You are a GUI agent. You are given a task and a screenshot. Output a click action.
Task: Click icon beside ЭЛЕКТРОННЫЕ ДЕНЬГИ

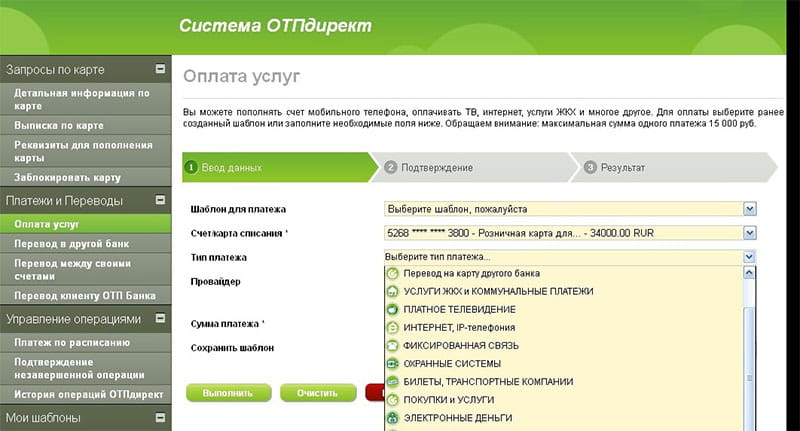(x=392, y=418)
